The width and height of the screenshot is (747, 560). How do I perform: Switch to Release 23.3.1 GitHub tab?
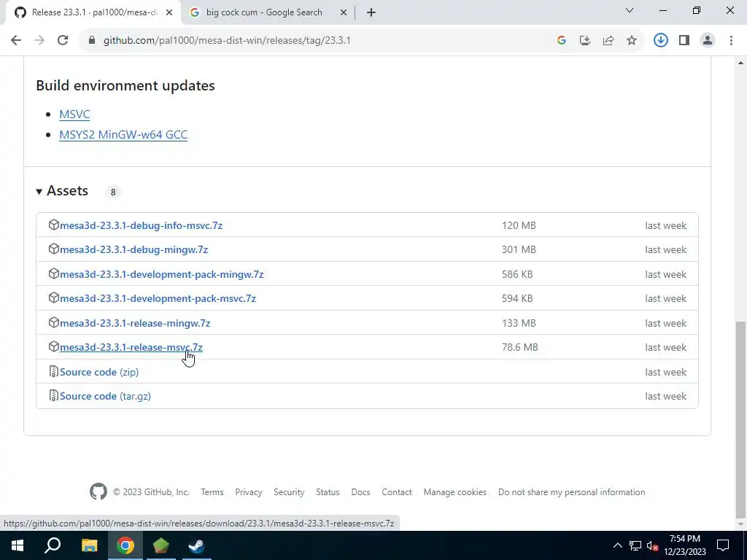click(x=94, y=12)
